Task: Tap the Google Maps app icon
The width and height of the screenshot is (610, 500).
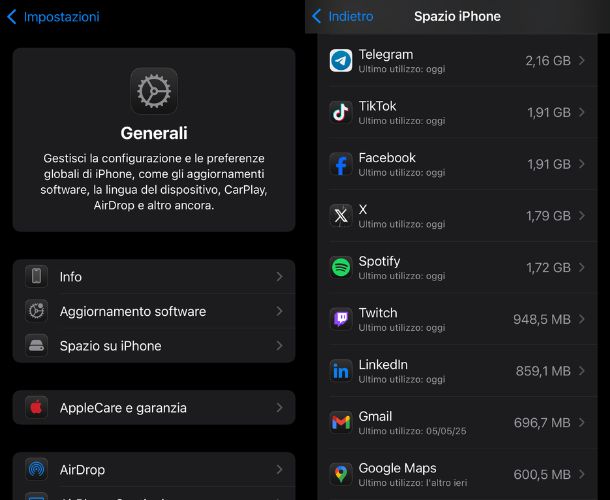Action: coord(341,474)
